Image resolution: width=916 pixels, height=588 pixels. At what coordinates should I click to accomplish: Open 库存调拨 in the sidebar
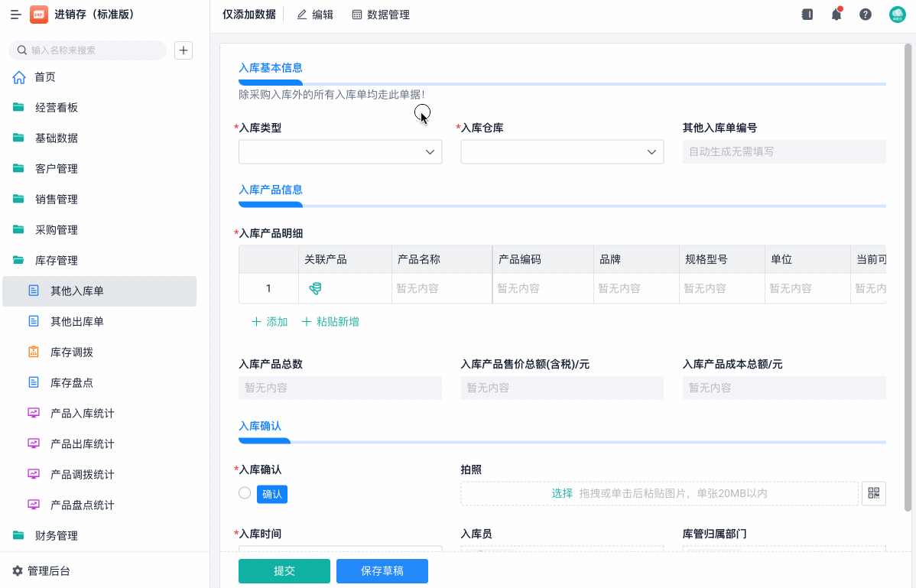72,352
